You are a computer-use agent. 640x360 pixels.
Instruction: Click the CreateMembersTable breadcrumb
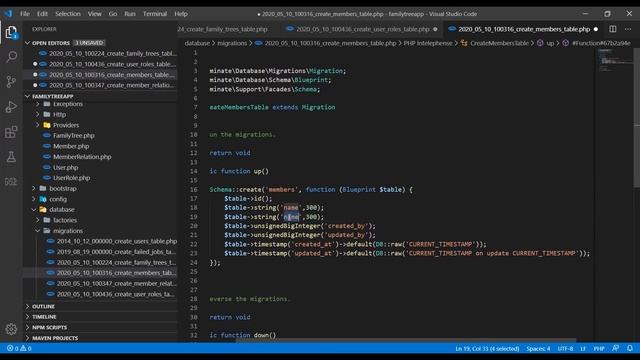(x=499, y=43)
